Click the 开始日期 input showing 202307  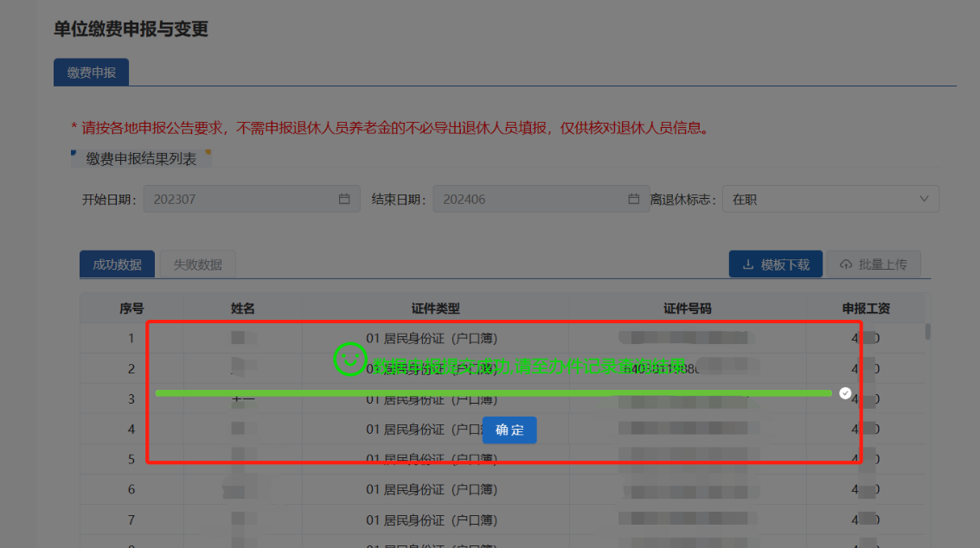[252, 199]
